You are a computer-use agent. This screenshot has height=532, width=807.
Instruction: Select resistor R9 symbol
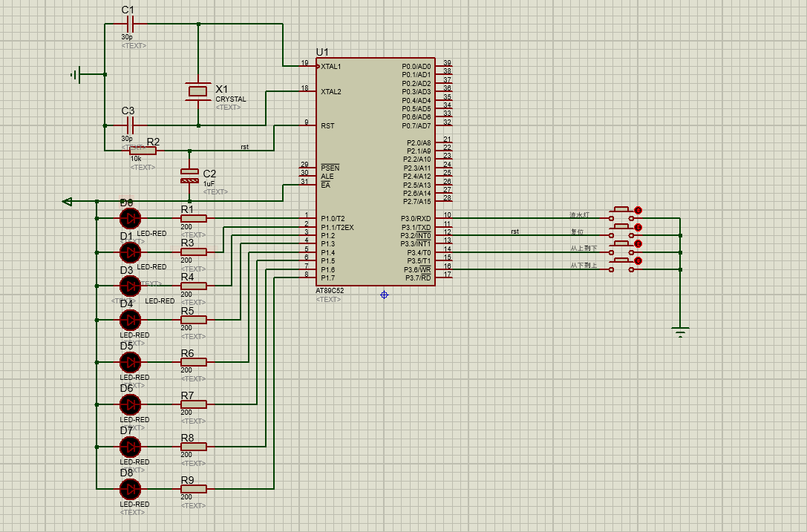tap(194, 489)
